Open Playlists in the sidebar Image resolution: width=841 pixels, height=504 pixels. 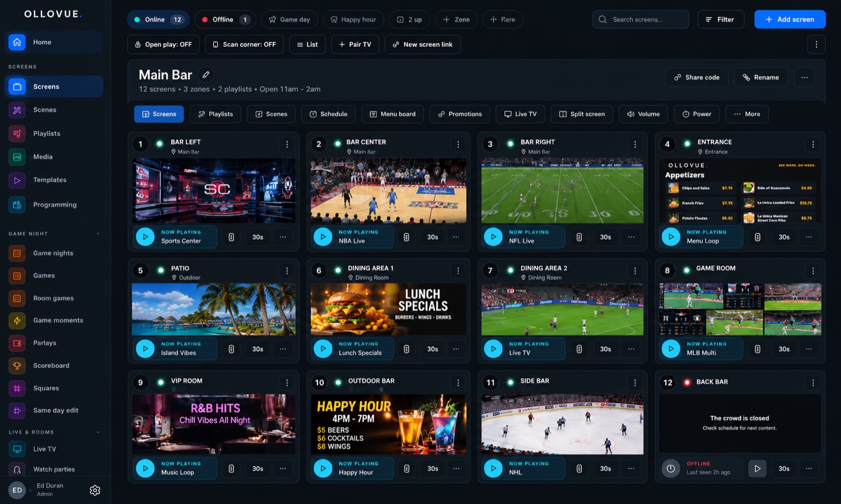[54, 133]
